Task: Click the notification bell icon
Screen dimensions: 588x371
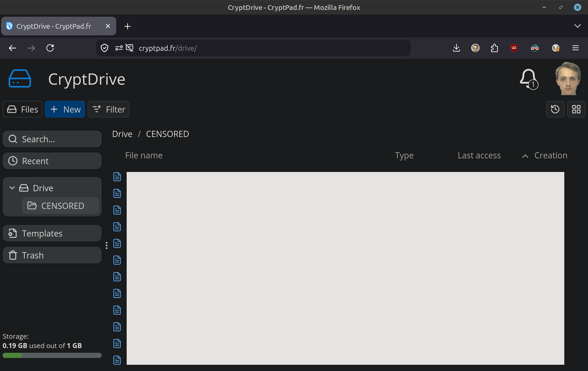Action: pos(528,79)
